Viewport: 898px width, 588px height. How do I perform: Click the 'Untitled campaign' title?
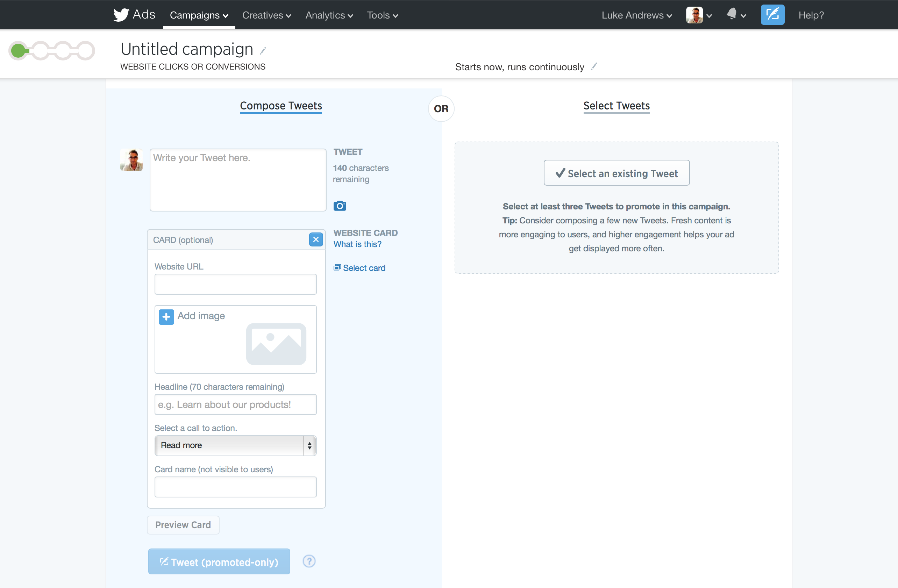[x=187, y=49]
